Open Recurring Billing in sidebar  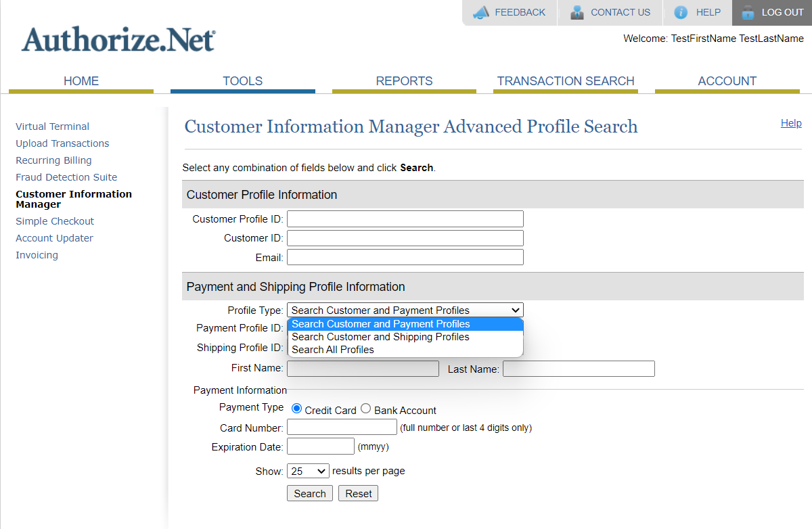pyautogui.click(x=54, y=160)
